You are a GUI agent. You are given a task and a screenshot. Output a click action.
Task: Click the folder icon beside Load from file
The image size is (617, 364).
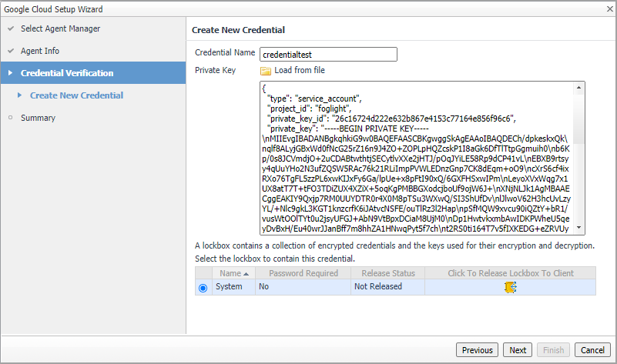[x=266, y=71]
